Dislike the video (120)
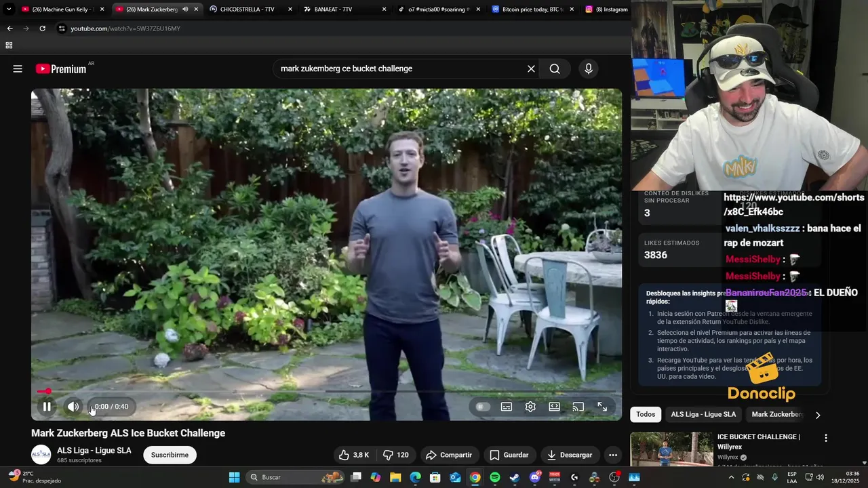 pyautogui.click(x=396, y=455)
